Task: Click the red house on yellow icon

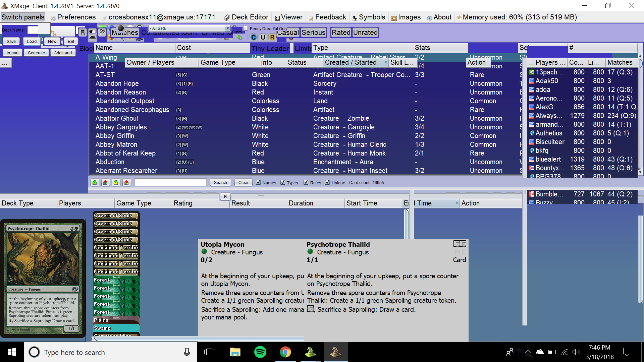Action: pos(126,182)
